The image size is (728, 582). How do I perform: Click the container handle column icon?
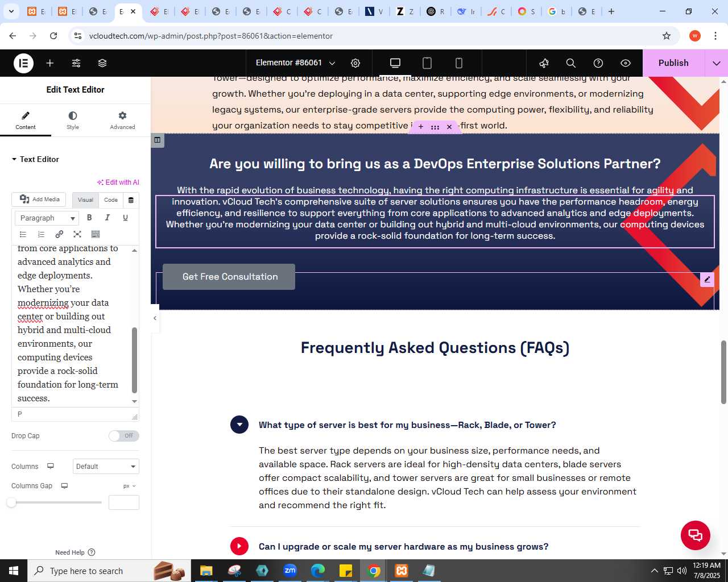pyautogui.click(x=158, y=140)
